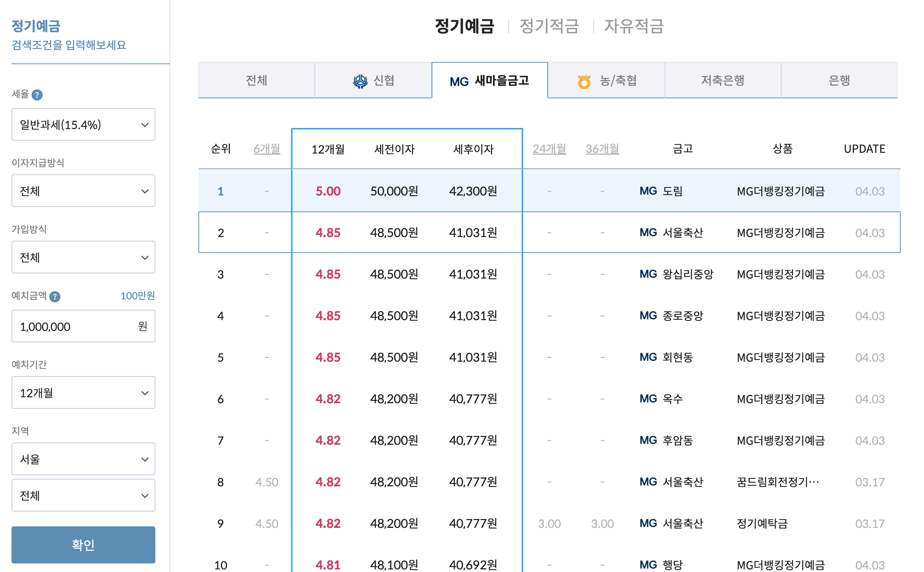Click the 옥수 branch name

pos(673,399)
